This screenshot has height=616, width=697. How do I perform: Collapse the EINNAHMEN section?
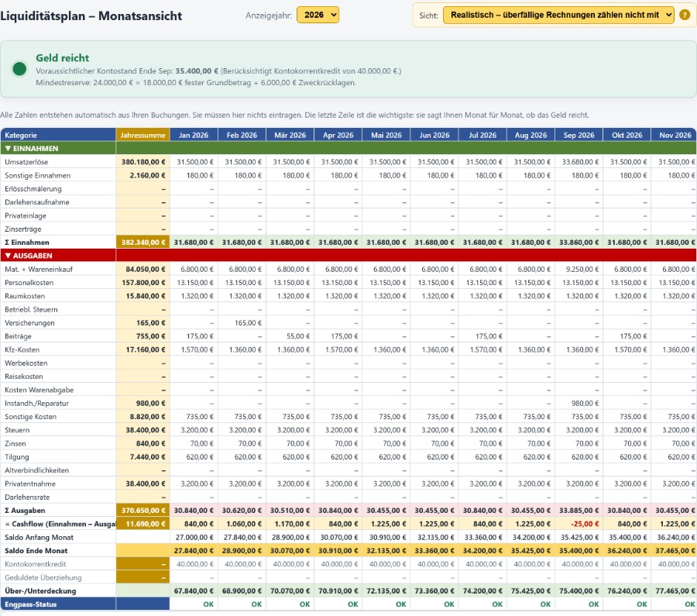(x=32, y=149)
